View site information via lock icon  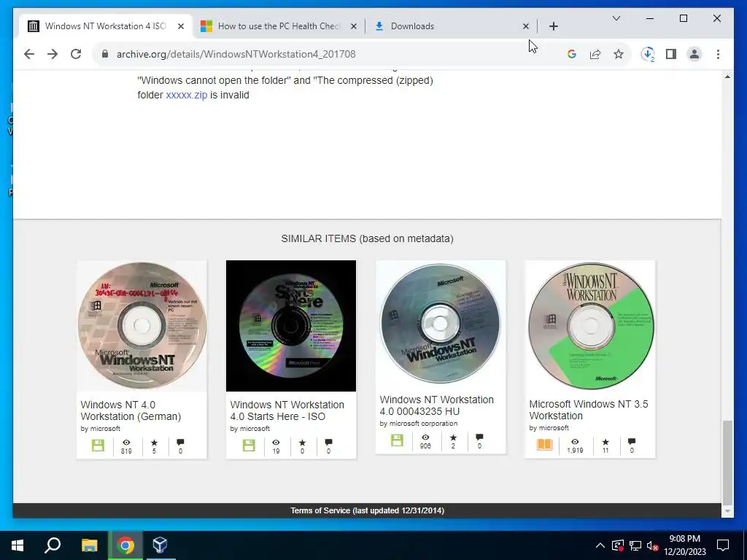pyautogui.click(x=105, y=54)
